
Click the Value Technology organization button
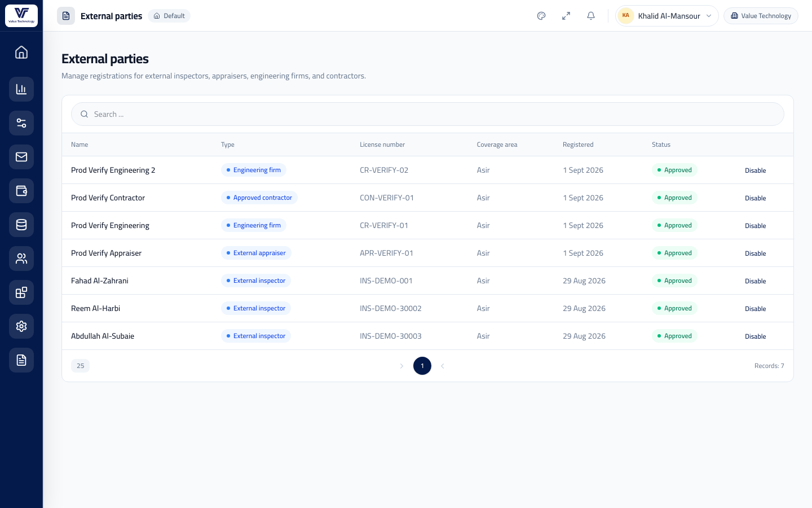click(x=761, y=16)
